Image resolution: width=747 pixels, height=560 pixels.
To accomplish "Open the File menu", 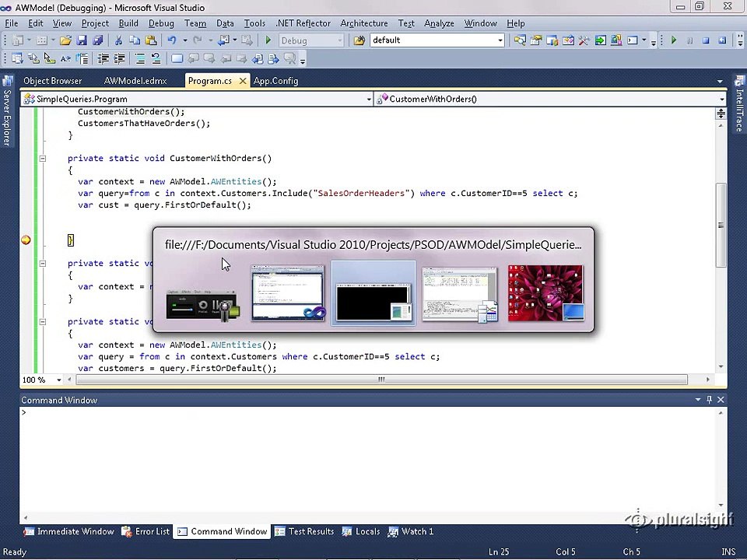I will [12, 23].
